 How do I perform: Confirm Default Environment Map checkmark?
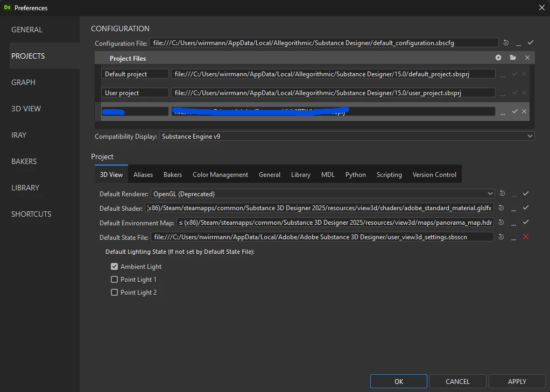[x=525, y=222]
